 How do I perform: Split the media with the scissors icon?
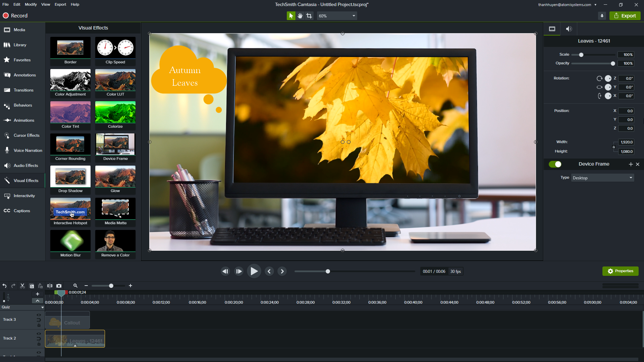coord(22,286)
